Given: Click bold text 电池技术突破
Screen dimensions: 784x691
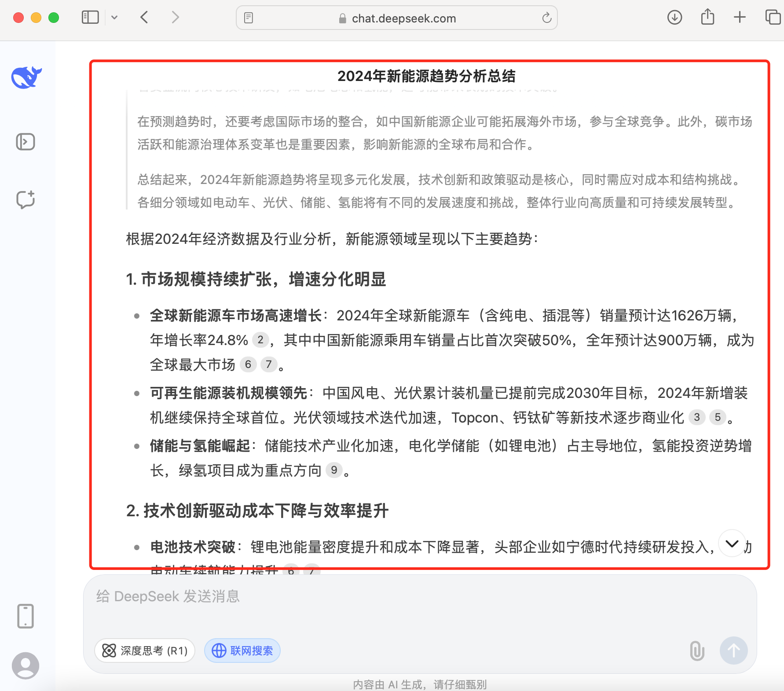Looking at the screenshot, I should pos(193,547).
